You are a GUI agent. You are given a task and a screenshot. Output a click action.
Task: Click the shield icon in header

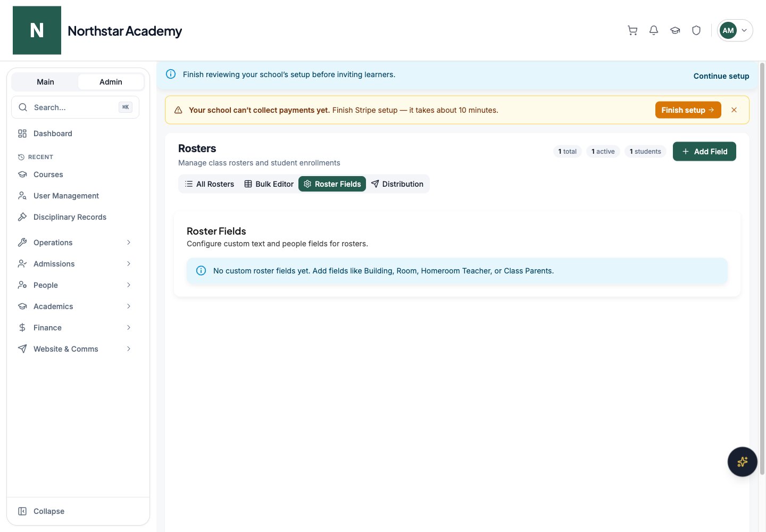[x=696, y=30]
